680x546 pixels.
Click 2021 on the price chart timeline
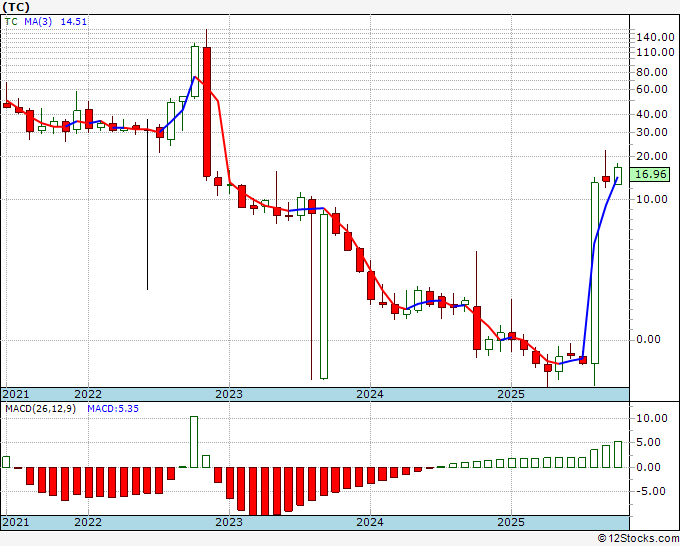coord(16,394)
